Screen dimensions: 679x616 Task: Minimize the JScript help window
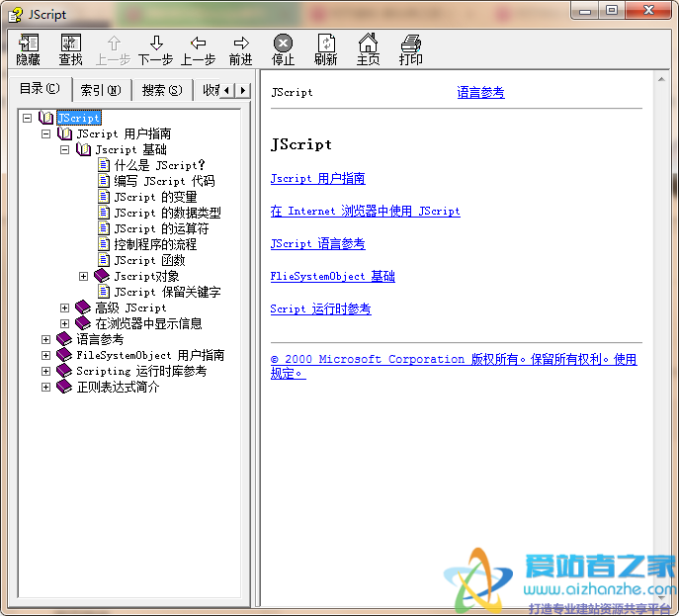(585, 10)
